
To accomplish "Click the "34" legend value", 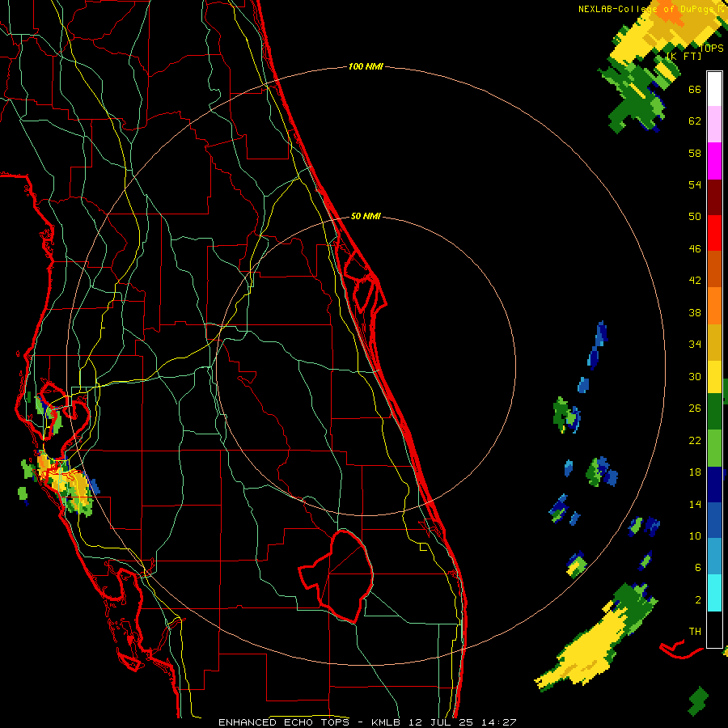I will pyautogui.click(x=695, y=345).
